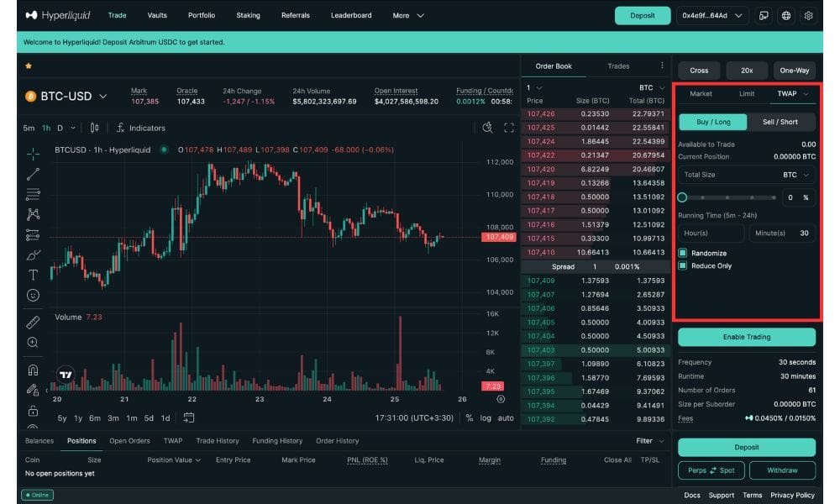The image size is (840, 504).
Task: Click the Deposit button in the header
Action: pyautogui.click(x=643, y=15)
